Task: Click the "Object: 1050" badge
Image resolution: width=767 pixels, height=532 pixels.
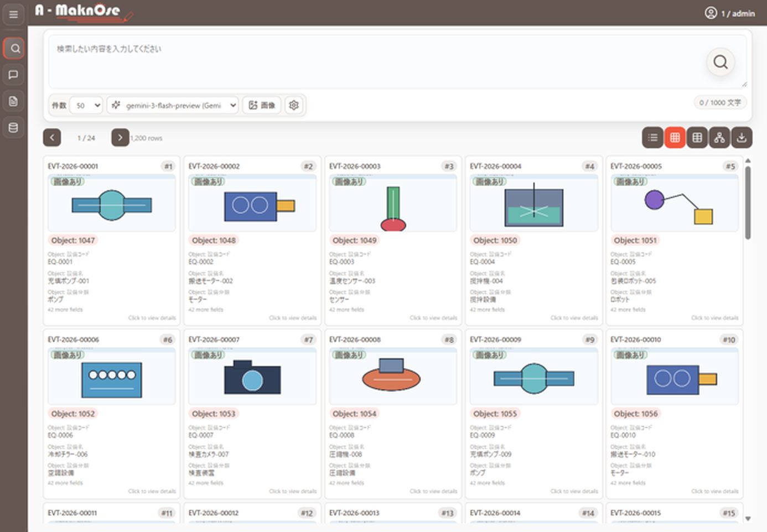Action: point(495,241)
